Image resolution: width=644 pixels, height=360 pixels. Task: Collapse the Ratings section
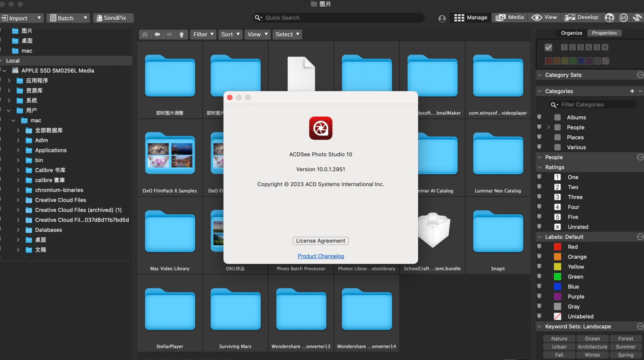540,167
